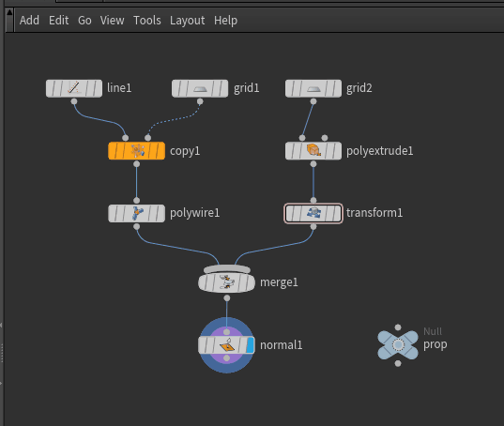Click the merge1 multi-input bar
This screenshot has height=426, width=504.
pyautogui.click(x=227, y=269)
